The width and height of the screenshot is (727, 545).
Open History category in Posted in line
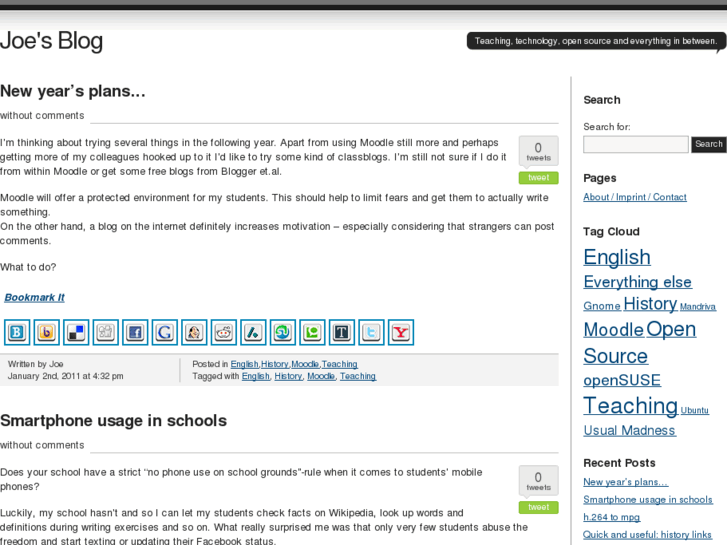coord(274,364)
